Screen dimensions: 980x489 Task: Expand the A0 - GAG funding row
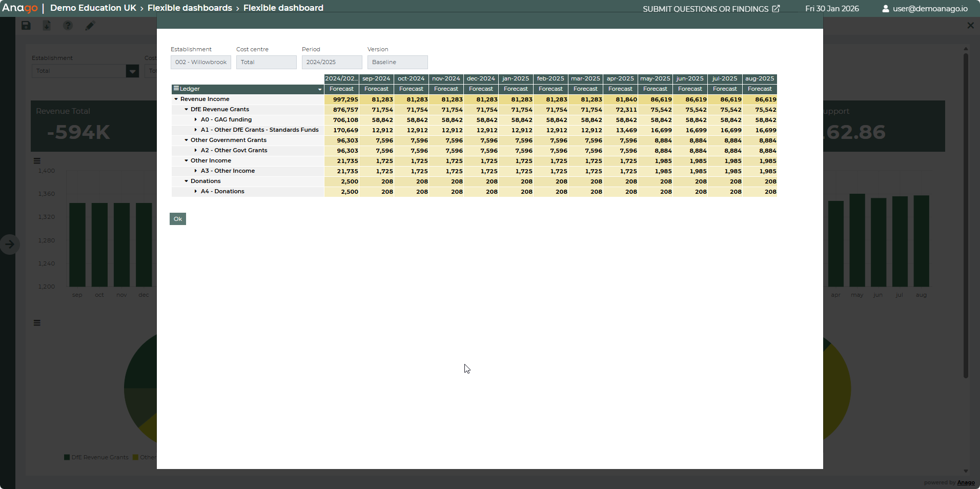196,120
